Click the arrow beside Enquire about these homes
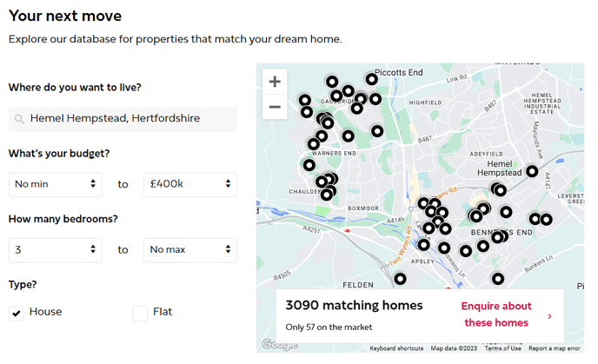The height and width of the screenshot is (364, 598). pyautogui.click(x=549, y=316)
